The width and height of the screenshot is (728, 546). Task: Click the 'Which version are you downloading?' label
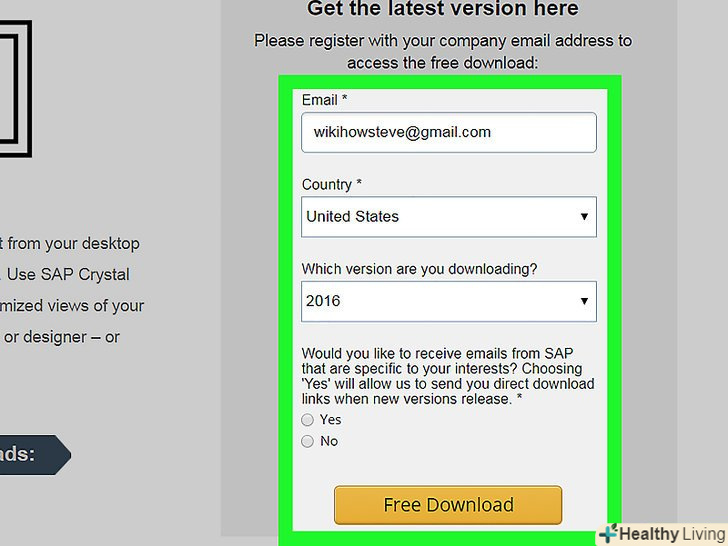[419, 269]
